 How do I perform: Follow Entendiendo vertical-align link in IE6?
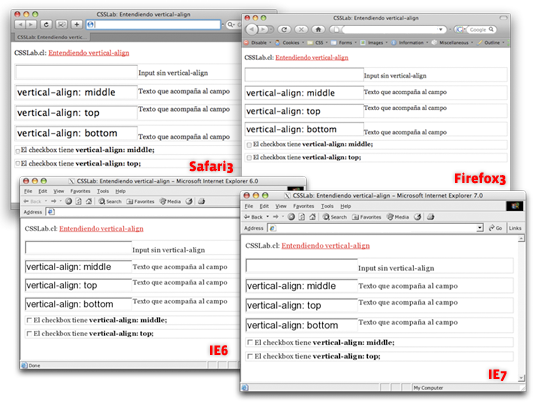[x=101, y=228]
